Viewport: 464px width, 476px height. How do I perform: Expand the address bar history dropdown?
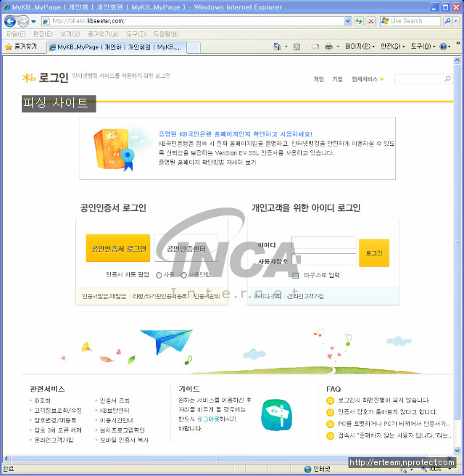click(348, 21)
